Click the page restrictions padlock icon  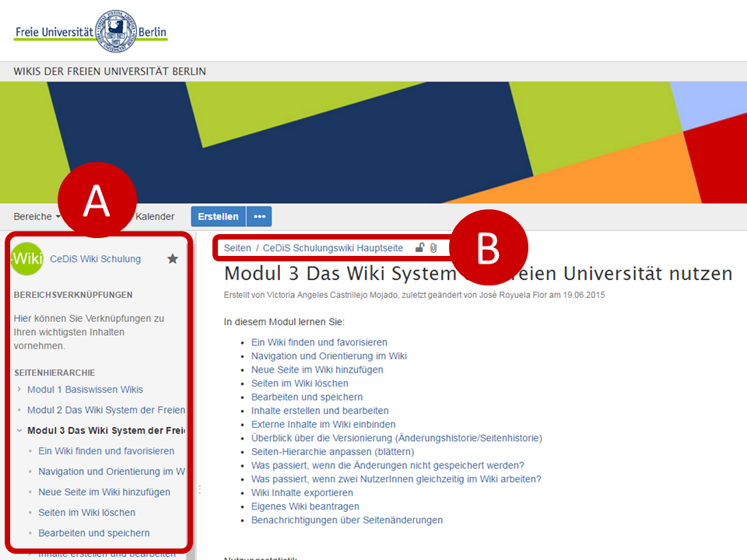click(x=419, y=247)
